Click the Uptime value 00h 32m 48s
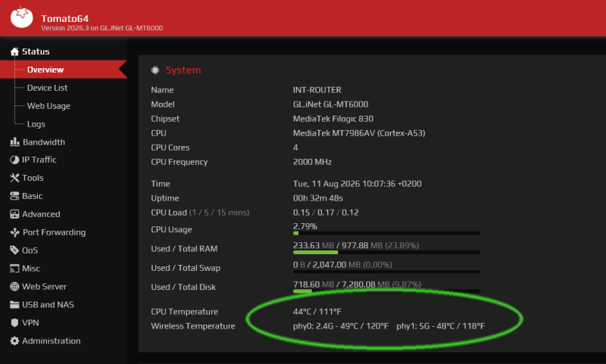 pos(317,198)
